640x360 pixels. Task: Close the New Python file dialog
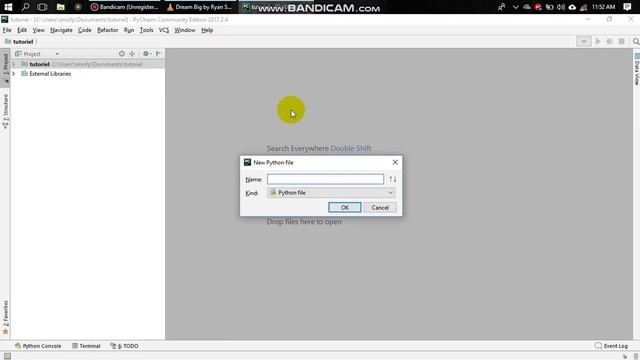tap(395, 162)
